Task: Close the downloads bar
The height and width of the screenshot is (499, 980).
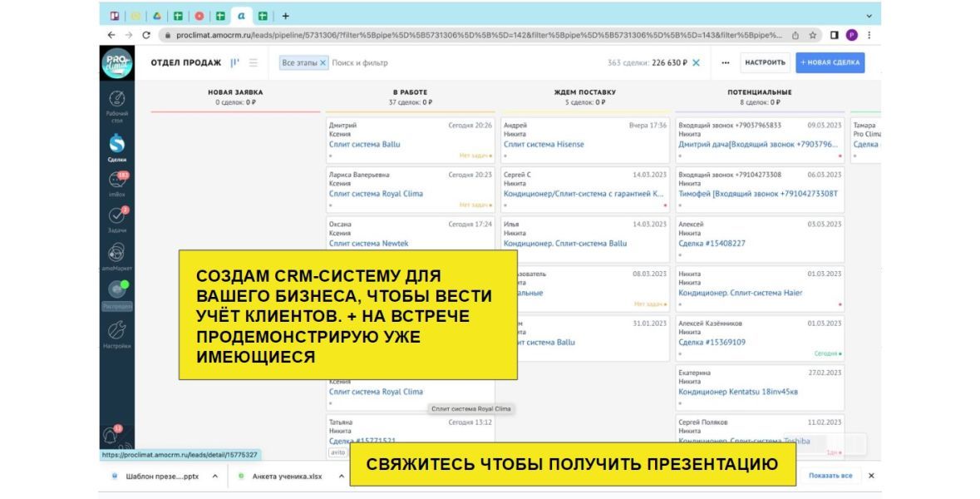Action: (x=871, y=476)
